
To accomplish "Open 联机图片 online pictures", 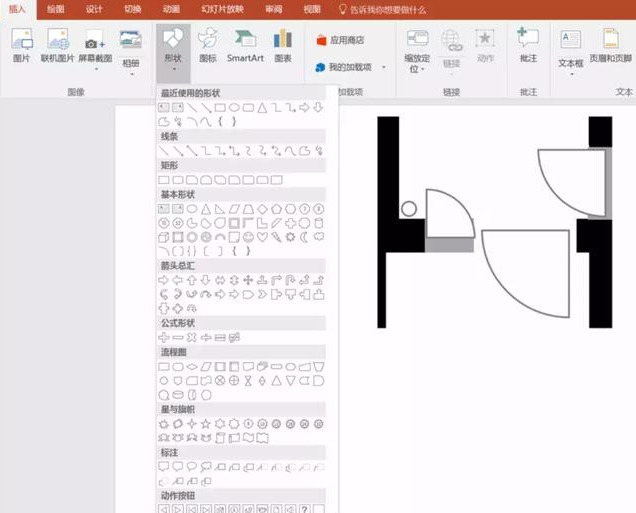I will click(57, 45).
